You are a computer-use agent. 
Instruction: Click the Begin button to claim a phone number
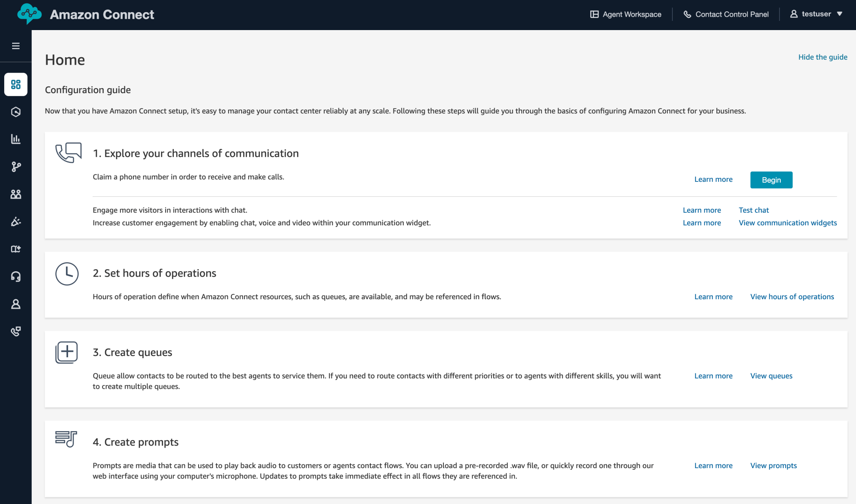(x=771, y=180)
